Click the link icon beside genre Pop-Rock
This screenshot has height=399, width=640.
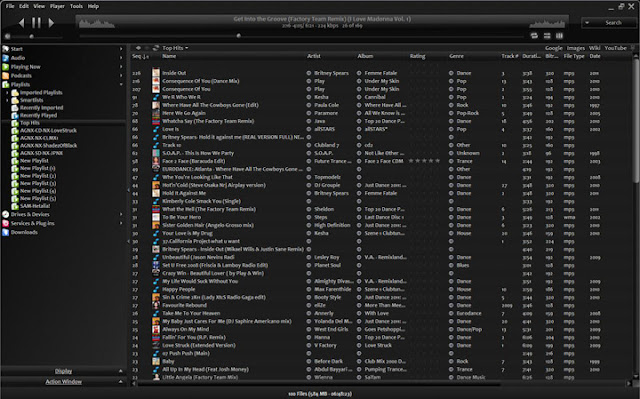(x=451, y=113)
